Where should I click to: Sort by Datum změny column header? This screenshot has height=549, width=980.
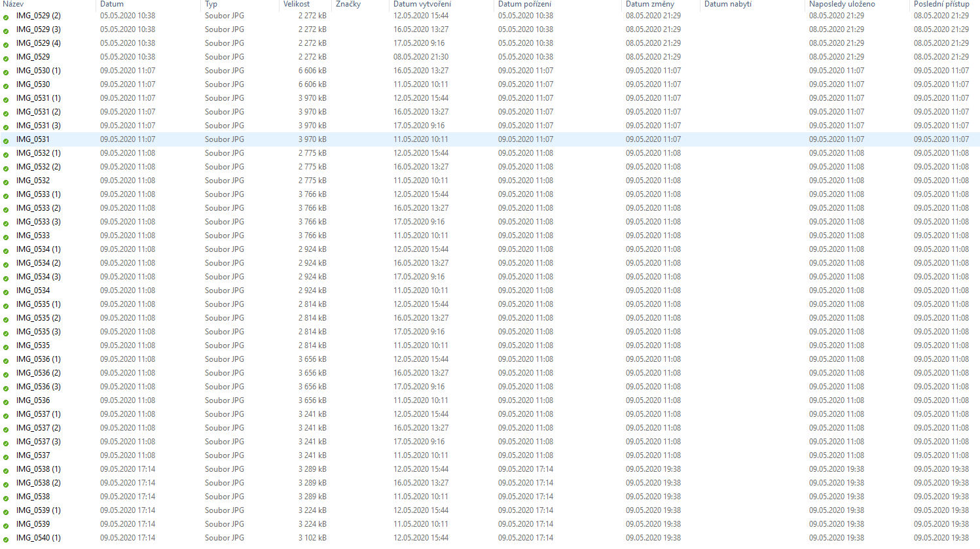click(650, 4)
